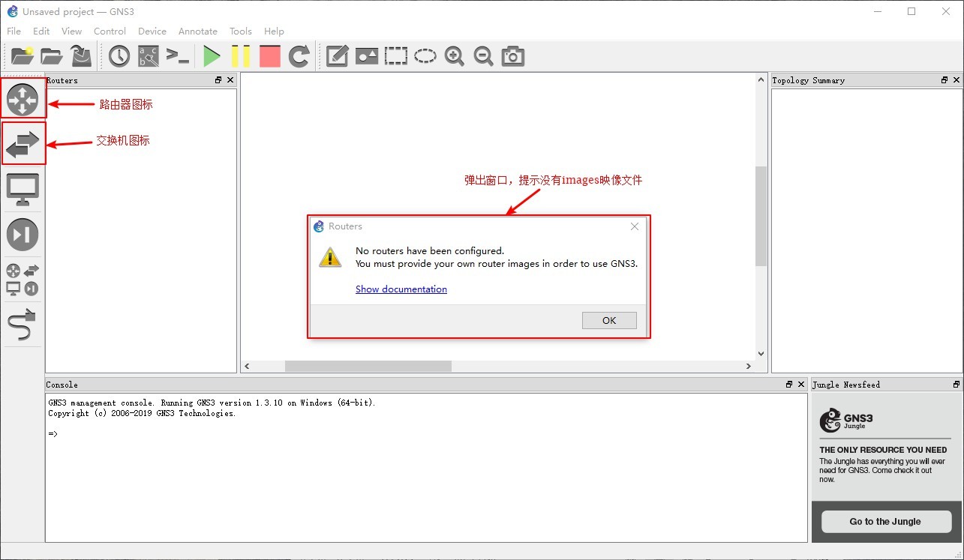Click canvas scroll right arrow
The image size is (964, 560).
tap(748, 366)
